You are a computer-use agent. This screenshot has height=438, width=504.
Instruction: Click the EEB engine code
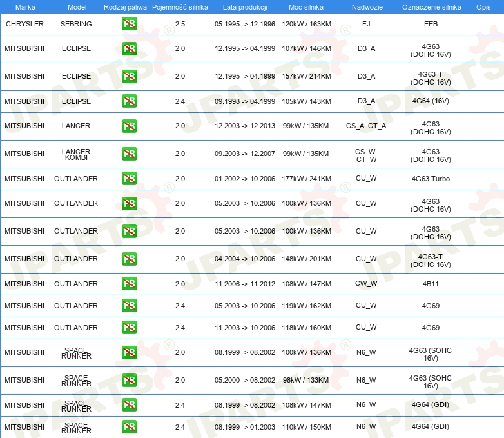point(431,24)
